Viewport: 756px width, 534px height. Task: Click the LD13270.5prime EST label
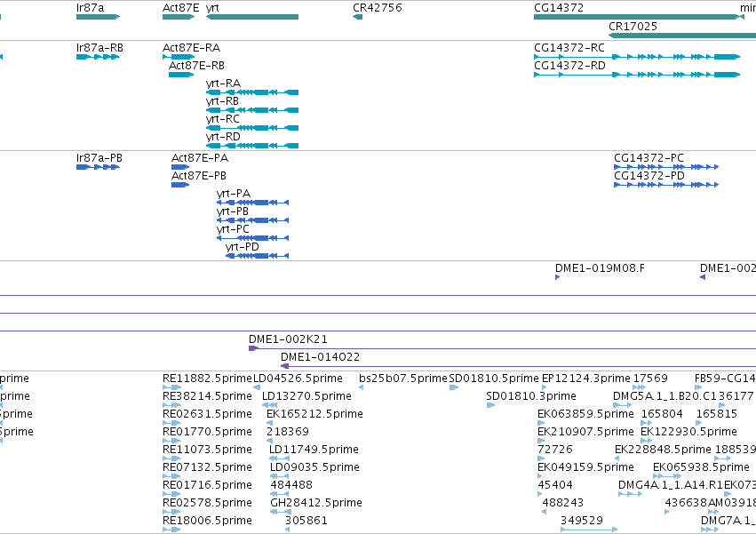[x=306, y=396]
